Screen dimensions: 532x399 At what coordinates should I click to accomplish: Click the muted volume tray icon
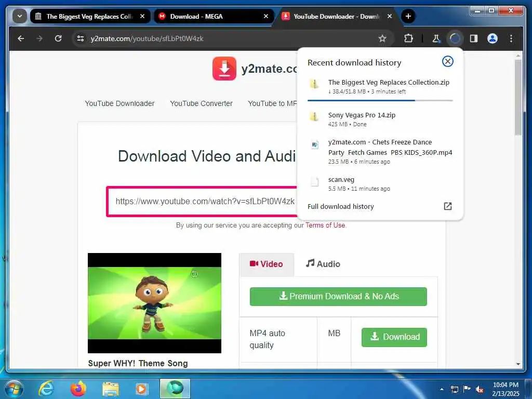[480, 389]
